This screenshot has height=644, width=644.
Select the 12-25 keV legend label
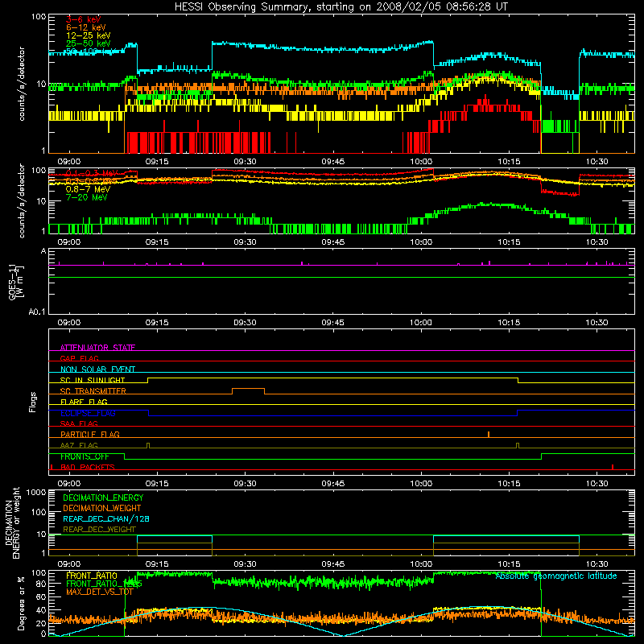89,35
